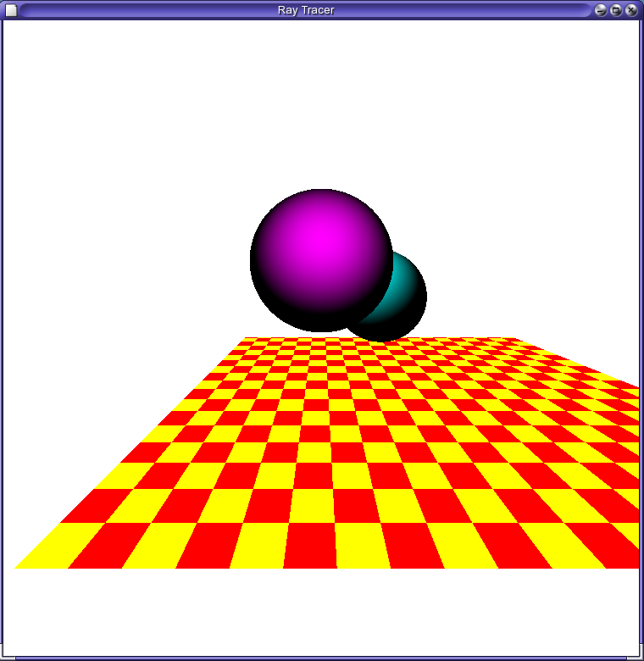Click the red and yellow checkered floor
The image size is (644, 661).
coord(326,453)
